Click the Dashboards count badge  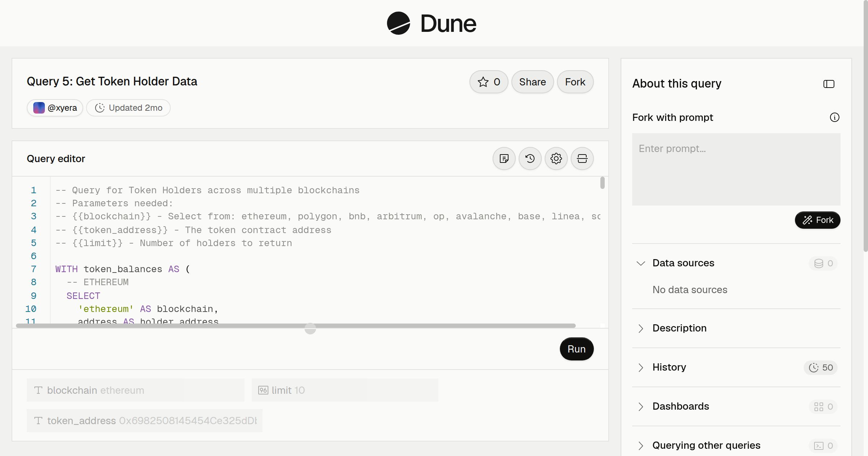[x=823, y=406]
